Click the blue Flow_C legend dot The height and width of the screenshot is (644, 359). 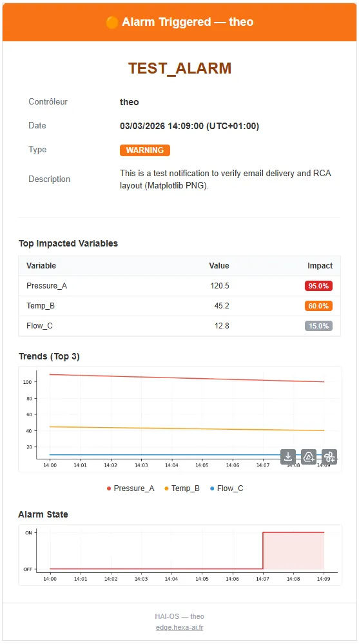[x=212, y=488]
